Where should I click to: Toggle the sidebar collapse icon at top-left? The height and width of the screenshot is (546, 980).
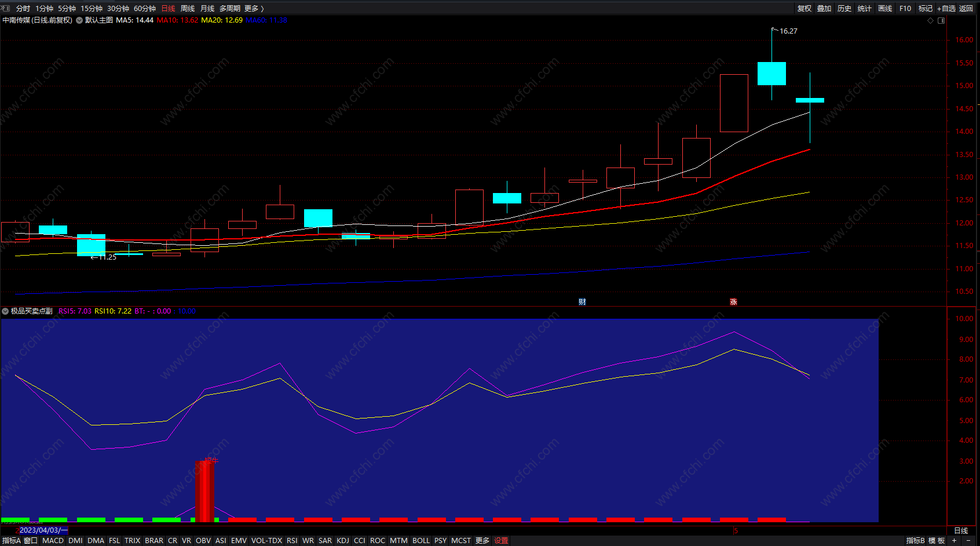[x=6, y=8]
